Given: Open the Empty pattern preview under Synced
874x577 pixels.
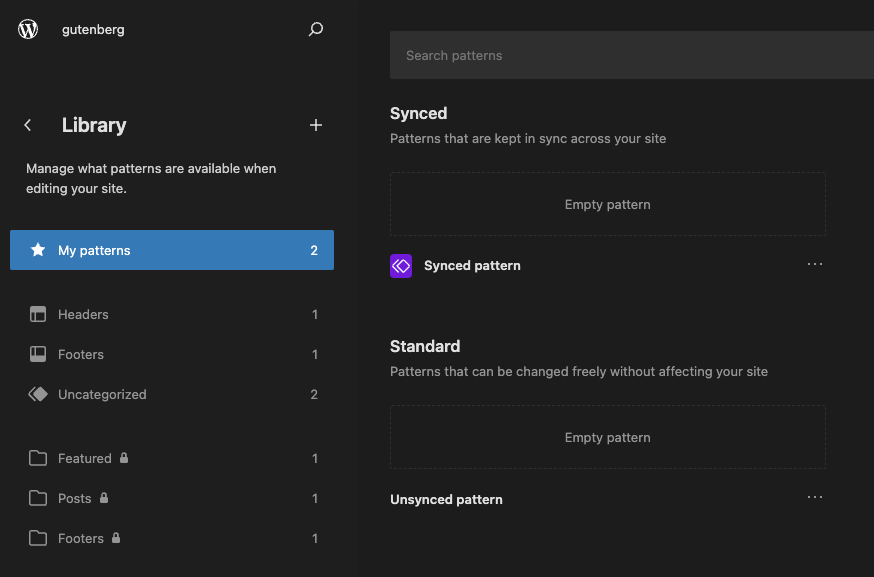Looking at the screenshot, I should (607, 204).
